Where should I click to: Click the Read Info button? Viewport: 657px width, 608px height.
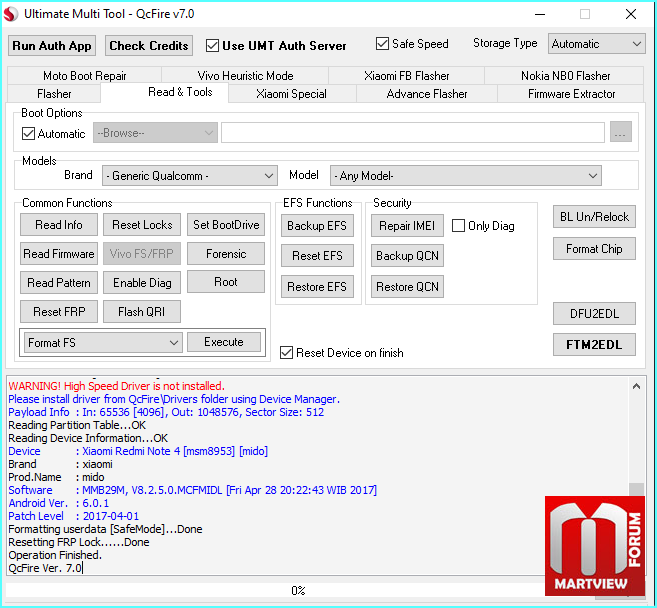tap(59, 225)
